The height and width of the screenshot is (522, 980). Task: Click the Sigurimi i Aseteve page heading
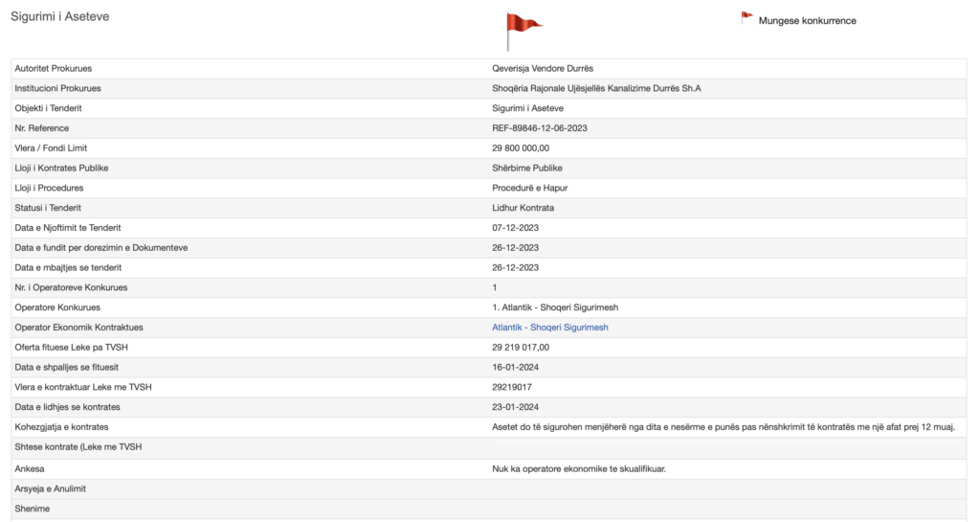(x=60, y=17)
